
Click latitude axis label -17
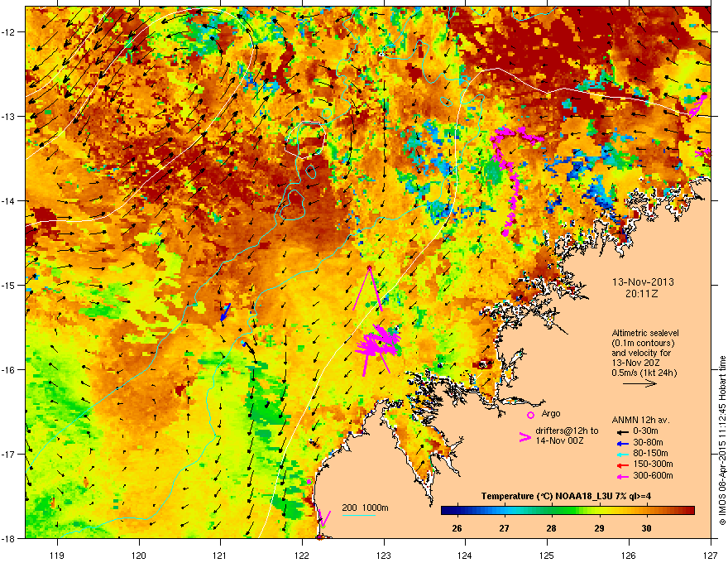[9, 454]
